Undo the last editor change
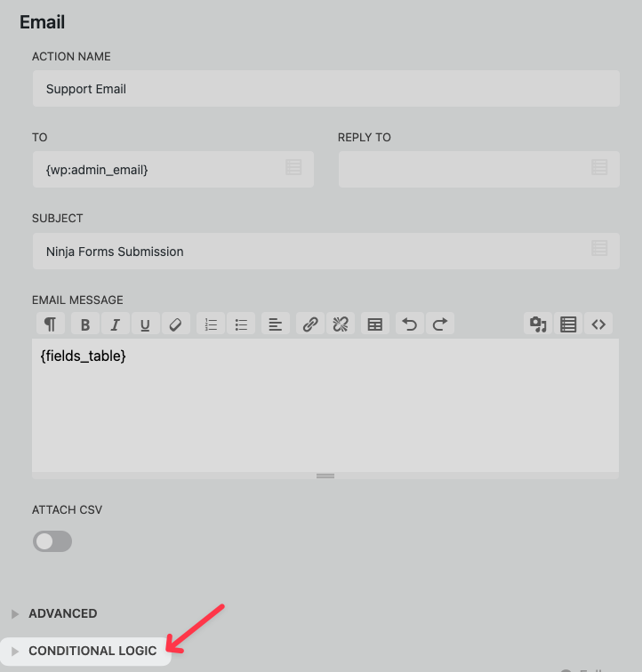Viewport: 642px width, 672px height. (x=409, y=324)
